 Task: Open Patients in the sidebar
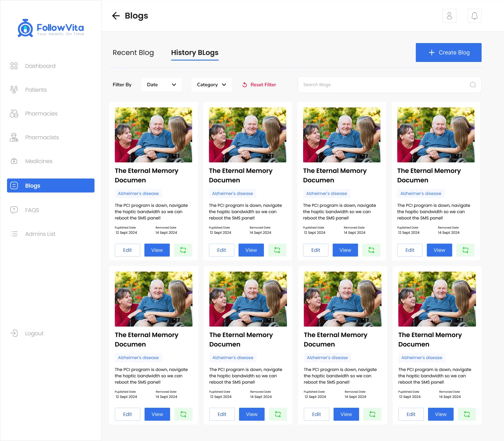click(x=36, y=90)
